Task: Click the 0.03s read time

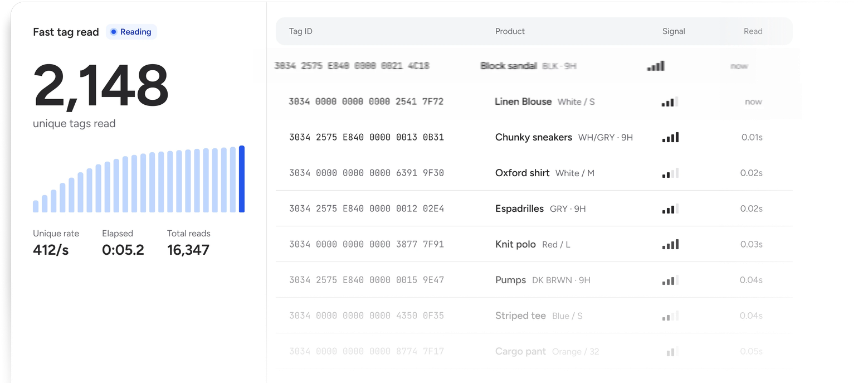Action: (x=752, y=244)
